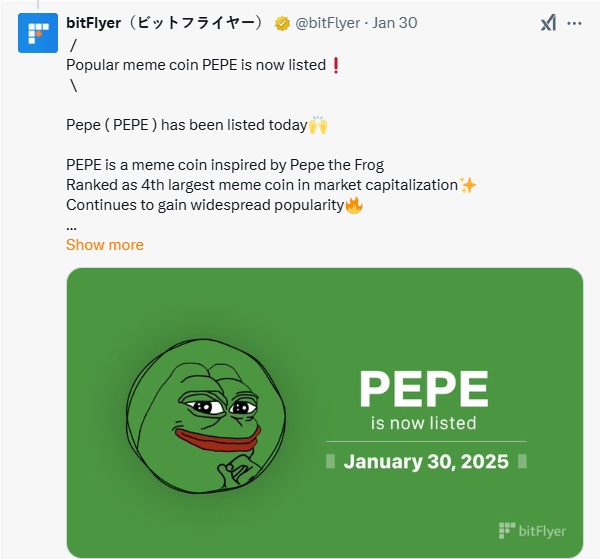The width and height of the screenshot is (600, 559).
Task: Click the sparkles emoji after 'capitalization'
Action: tap(468, 185)
